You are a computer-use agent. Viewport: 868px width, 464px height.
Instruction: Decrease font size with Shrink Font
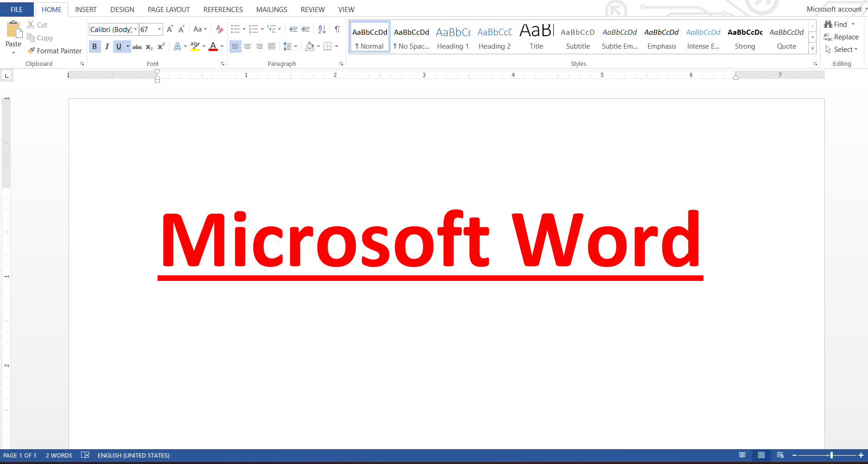(182, 29)
